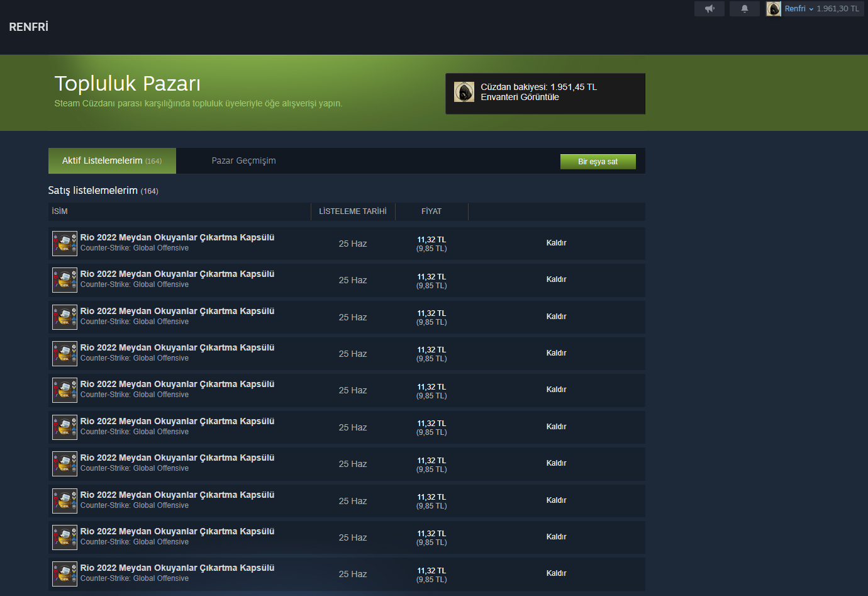Screen dimensions: 868x596
Task: Open the RENFRİ profile menu
Action: point(29,27)
